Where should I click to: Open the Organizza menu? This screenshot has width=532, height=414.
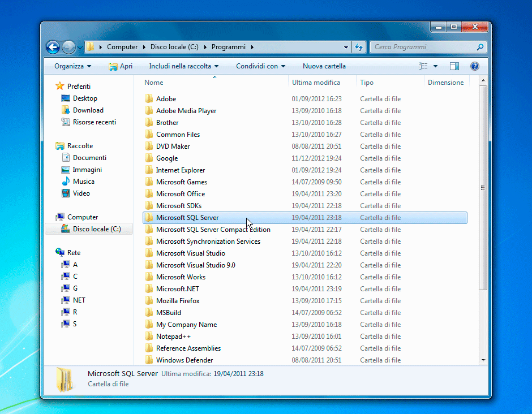tap(72, 66)
